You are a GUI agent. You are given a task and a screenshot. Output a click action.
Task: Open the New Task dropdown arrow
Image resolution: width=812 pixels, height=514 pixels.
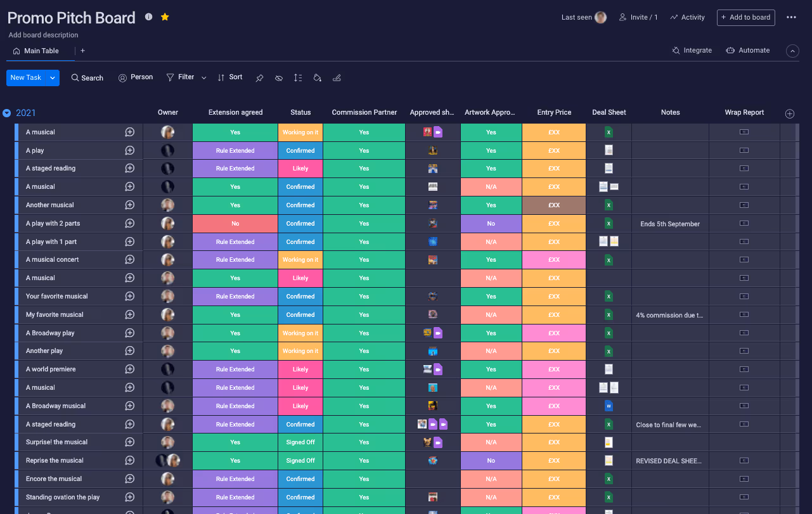click(x=51, y=77)
